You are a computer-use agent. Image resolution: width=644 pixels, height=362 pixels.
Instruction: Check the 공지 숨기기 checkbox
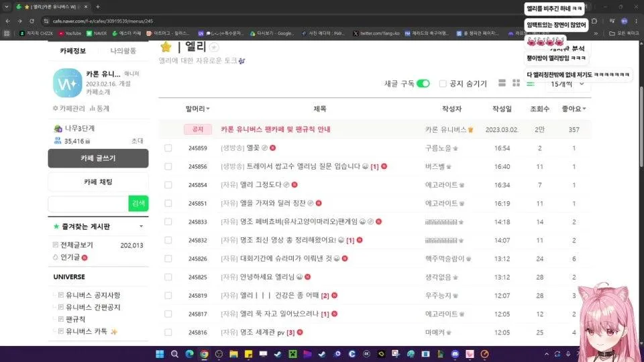[443, 84]
